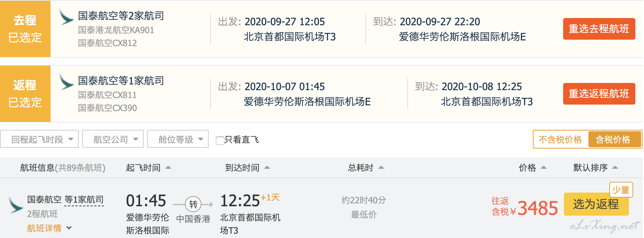Switch to 不含税价格 display

tap(560, 140)
